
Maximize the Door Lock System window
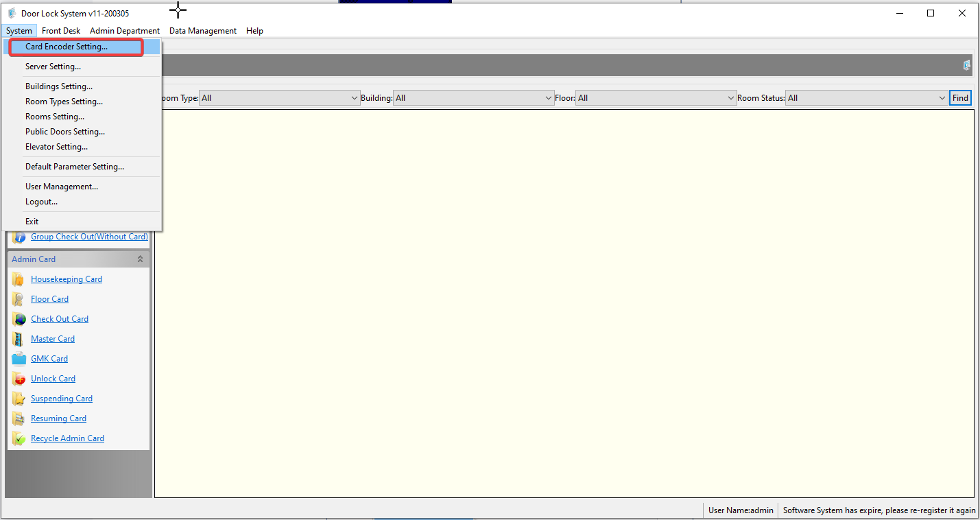pos(931,13)
